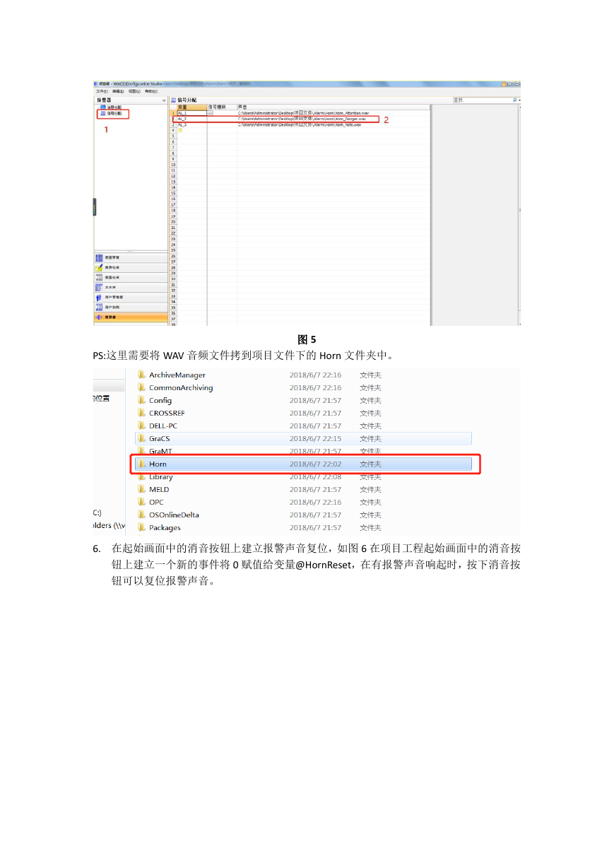
Task: Click the ArchiveManager folder icon
Action: coord(141,375)
